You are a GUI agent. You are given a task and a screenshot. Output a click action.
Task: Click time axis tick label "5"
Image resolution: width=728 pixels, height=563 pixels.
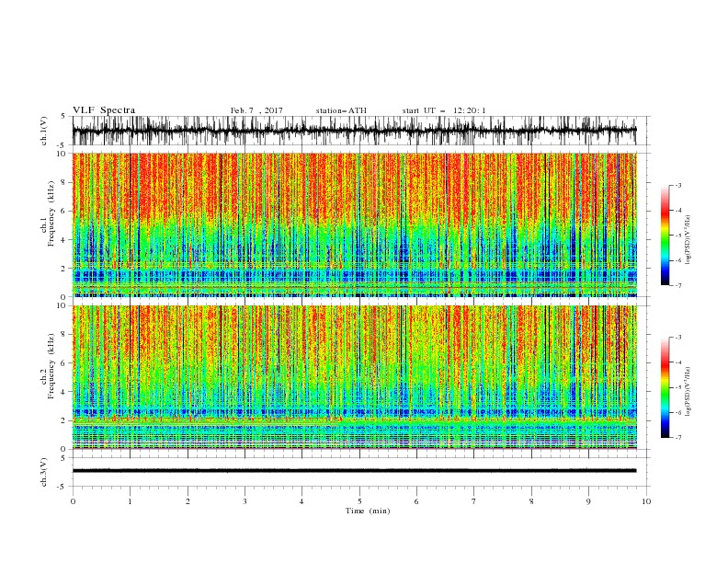pyautogui.click(x=359, y=501)
